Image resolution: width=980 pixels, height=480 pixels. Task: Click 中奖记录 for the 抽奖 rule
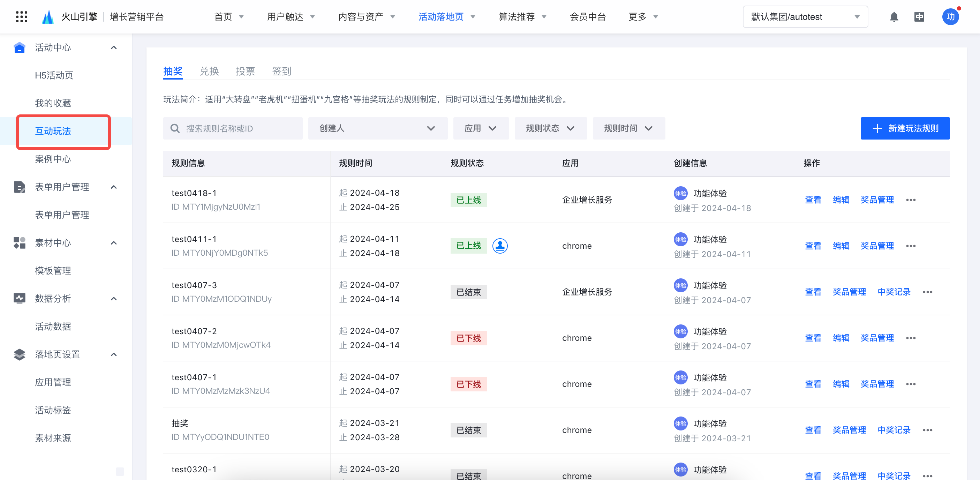(x=894, y=430)
